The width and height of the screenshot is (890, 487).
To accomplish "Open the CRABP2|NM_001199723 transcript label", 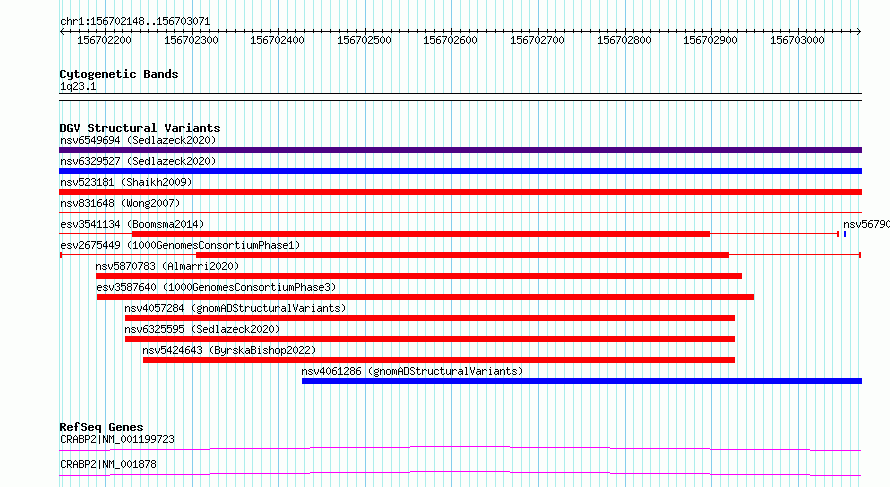I will (x=117, y=439).
